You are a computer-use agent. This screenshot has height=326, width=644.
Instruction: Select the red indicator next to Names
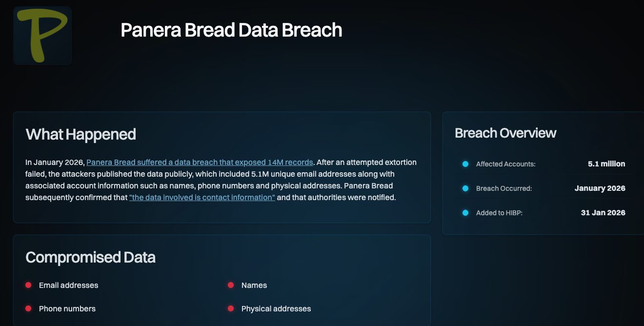[x=231, y=285]
